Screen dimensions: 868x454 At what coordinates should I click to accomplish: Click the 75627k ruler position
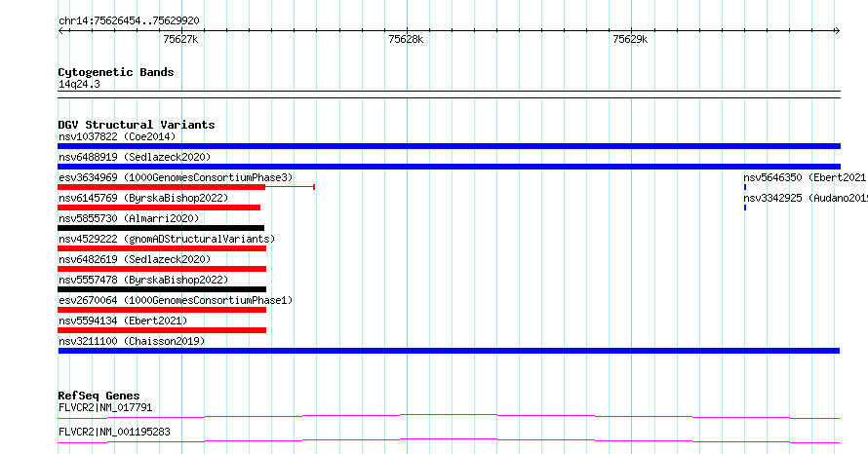(x=181, y=39)
